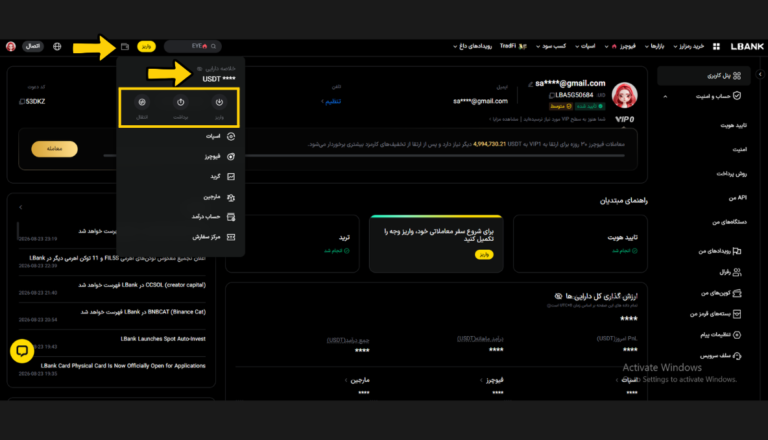Viewport: 768px width, 440px height.
Task: Click the search magnifier icon
Action: pyautogui.click(x=213, y=47)
